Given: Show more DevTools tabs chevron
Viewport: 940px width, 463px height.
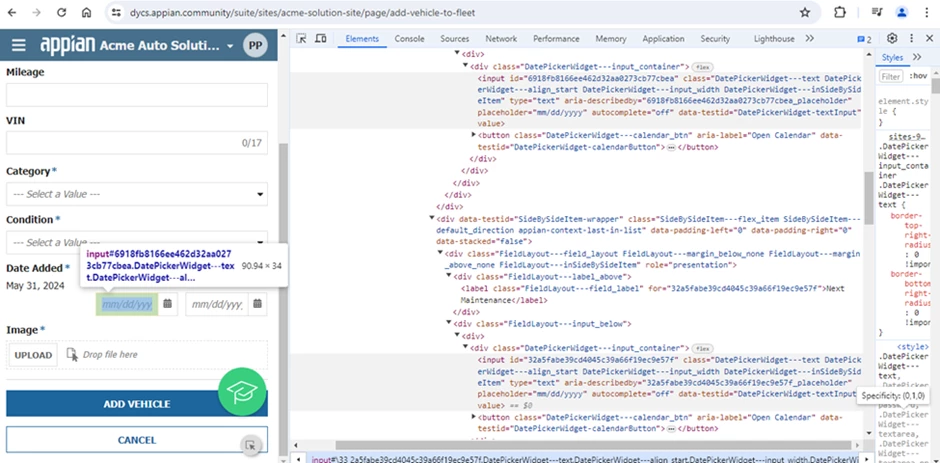Looking at the screenshot, I should click(809, 38).
